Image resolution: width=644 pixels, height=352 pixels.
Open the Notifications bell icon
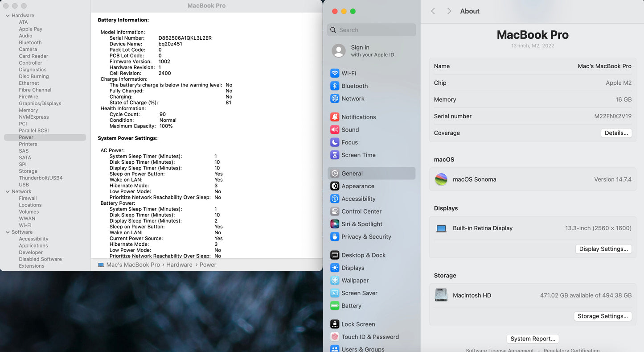(x=335, y=117)
